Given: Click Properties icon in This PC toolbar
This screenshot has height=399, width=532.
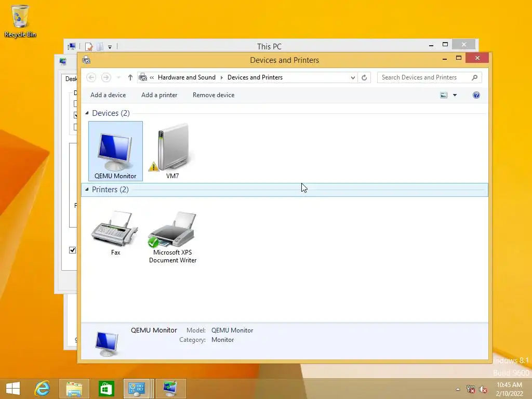Looking at the screenshot, I should click(x=89, y=46).
